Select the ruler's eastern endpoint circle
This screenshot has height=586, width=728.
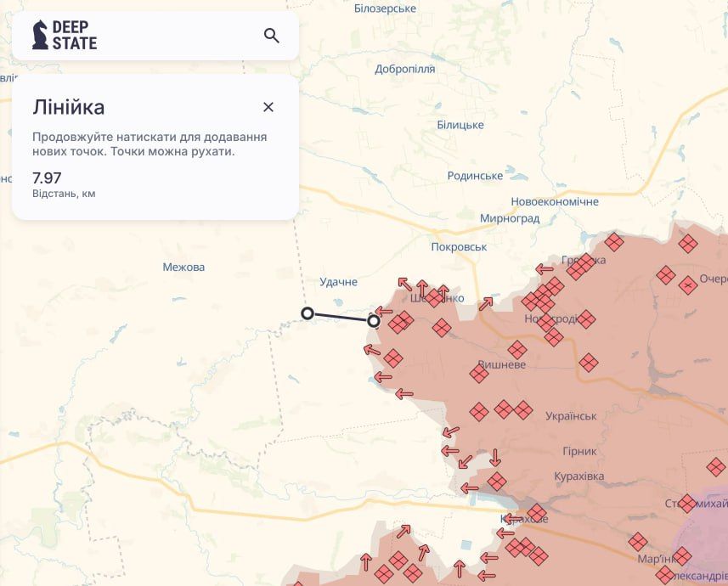tap(374, 321)
